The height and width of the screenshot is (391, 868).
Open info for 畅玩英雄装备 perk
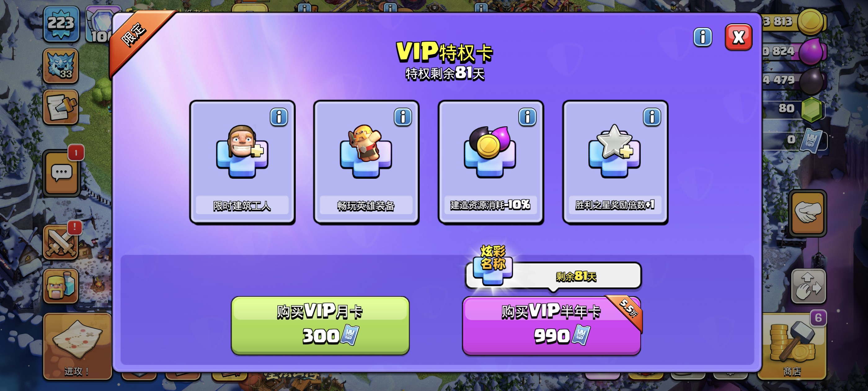click(x=403, y=117)
